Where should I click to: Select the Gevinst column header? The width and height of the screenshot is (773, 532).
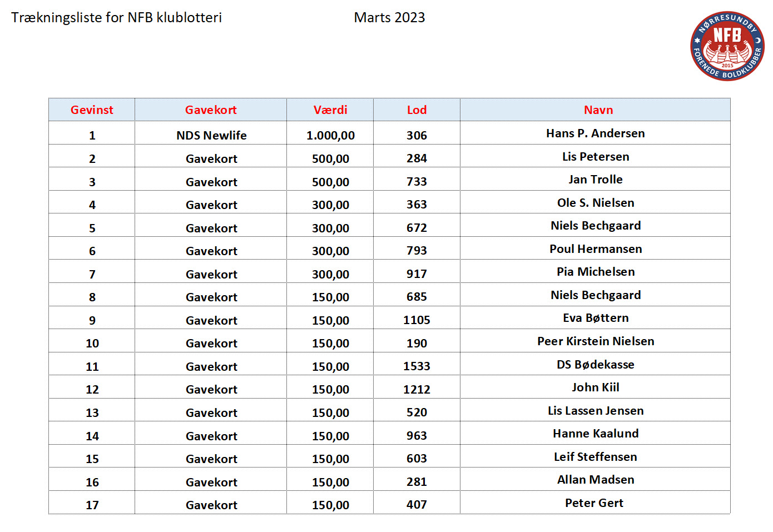tap(92, 110)
